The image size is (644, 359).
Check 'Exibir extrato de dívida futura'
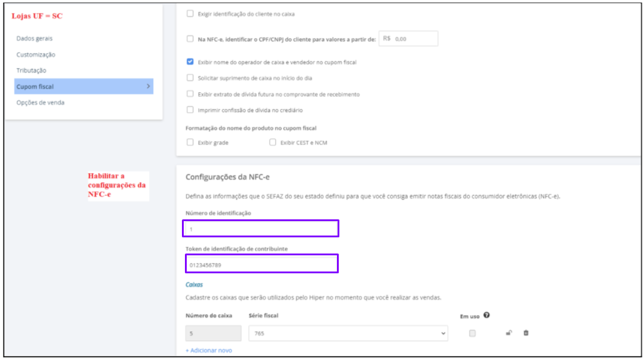coord(190,94)
